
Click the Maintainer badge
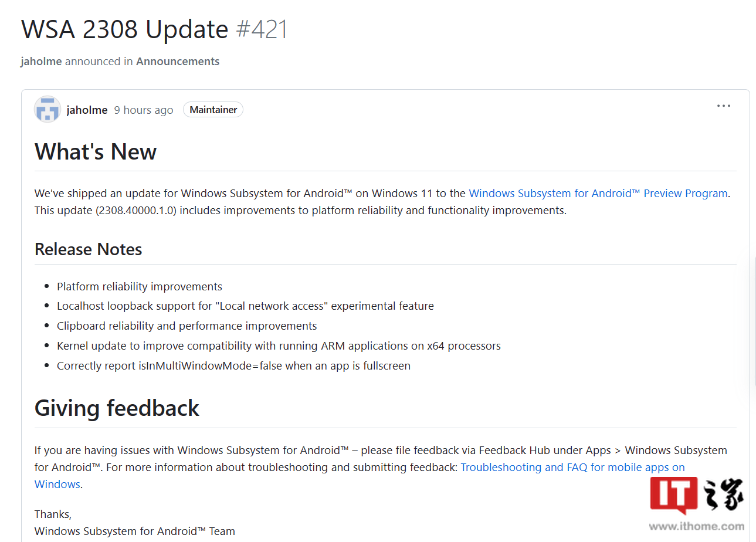pos(213,110)
